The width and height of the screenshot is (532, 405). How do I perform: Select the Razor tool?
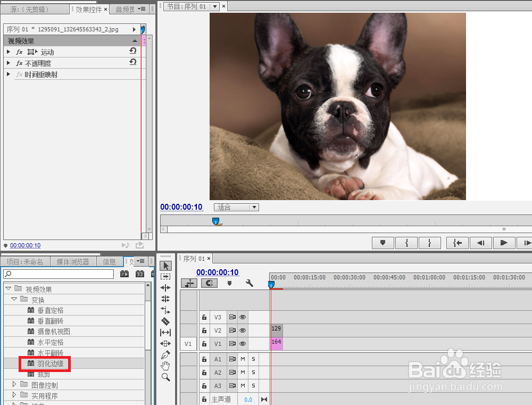(165, 321)
